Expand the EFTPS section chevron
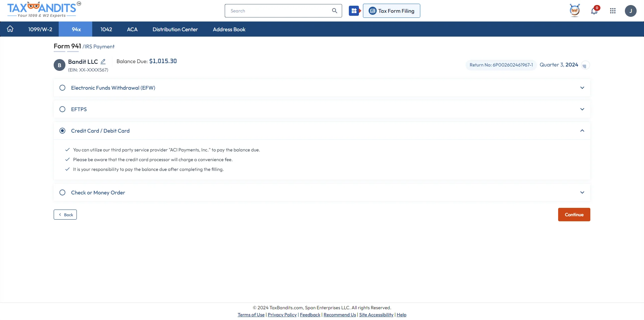The height and width of the screenshot is (320, 644). coord(582,109)
